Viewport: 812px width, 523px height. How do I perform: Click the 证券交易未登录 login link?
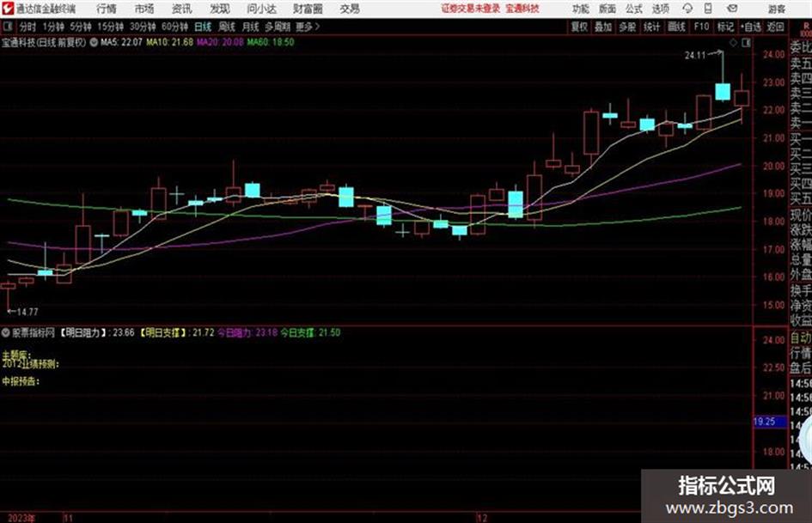(471, 9)
